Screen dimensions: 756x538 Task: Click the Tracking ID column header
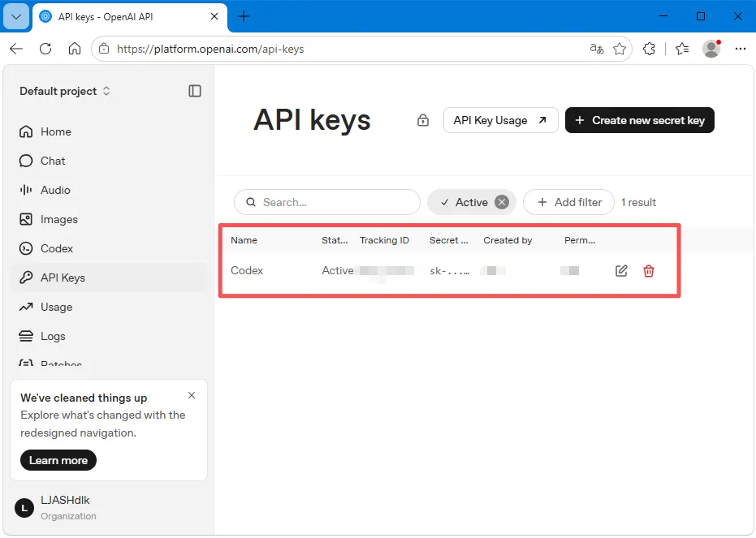tap(384, 240)
